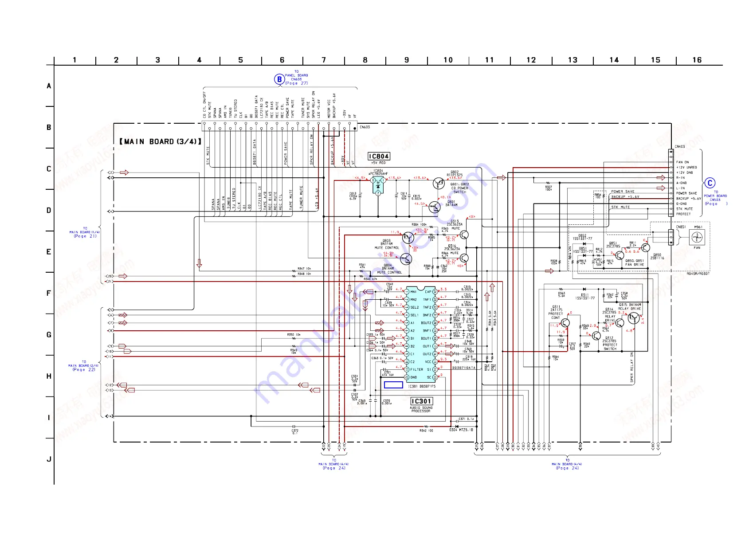Screen dimensions: 745x560
Task: Click the CN403 connector pin strip
Action: tap(671, 183)
